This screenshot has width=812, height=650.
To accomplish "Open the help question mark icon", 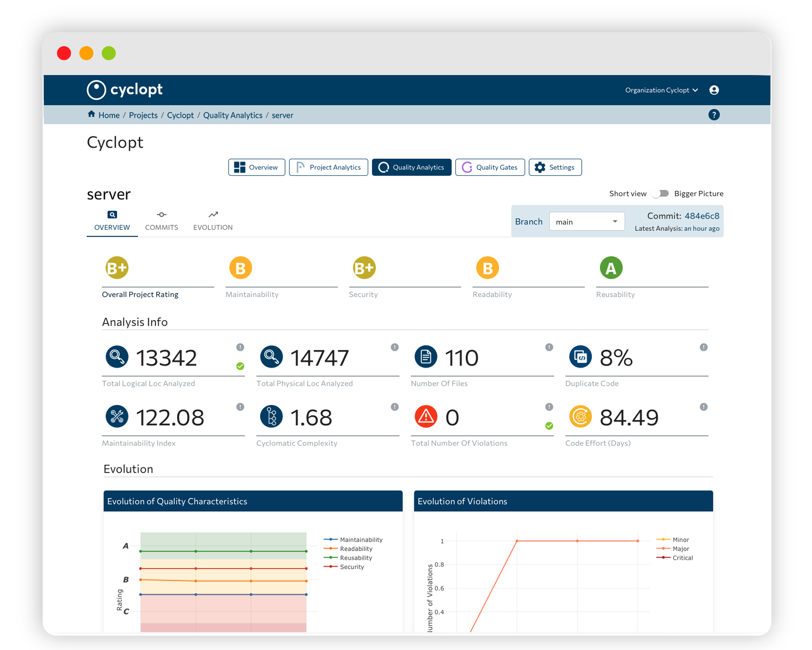I will pyautogui.click(x=714, y=115).
